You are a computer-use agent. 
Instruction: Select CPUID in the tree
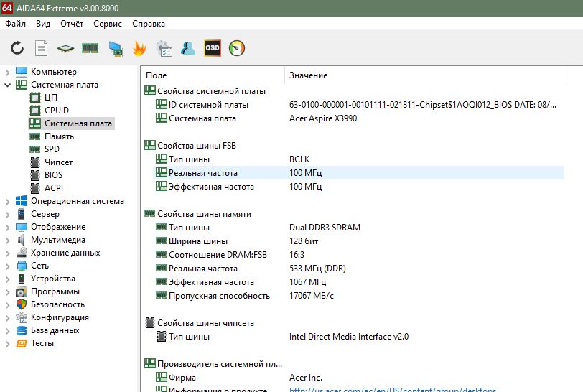click(x=57, y=111)
